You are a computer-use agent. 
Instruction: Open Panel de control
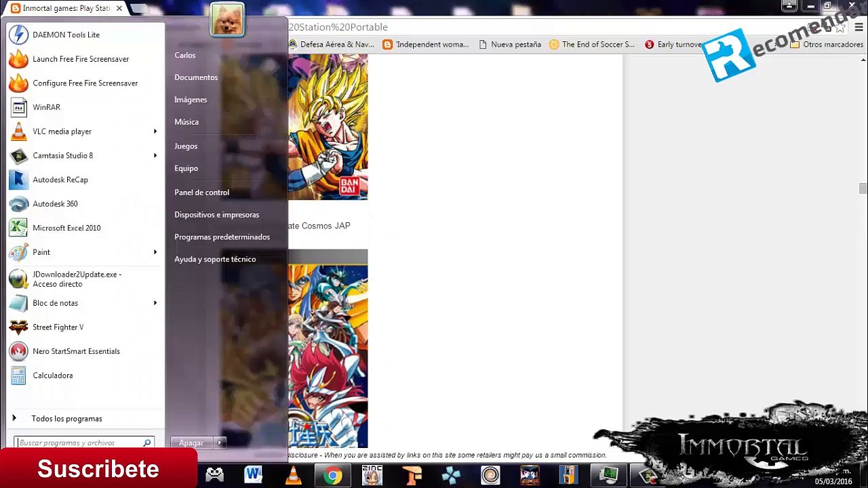coord(201,192)
